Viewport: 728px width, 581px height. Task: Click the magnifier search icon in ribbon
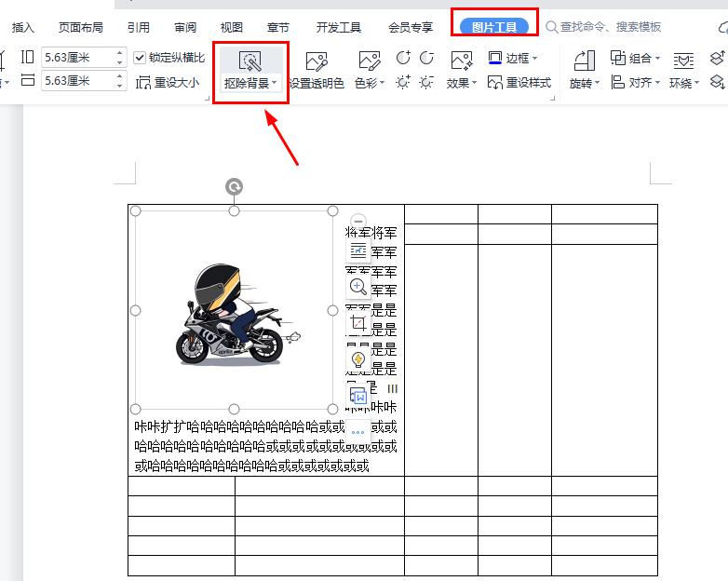551,27
